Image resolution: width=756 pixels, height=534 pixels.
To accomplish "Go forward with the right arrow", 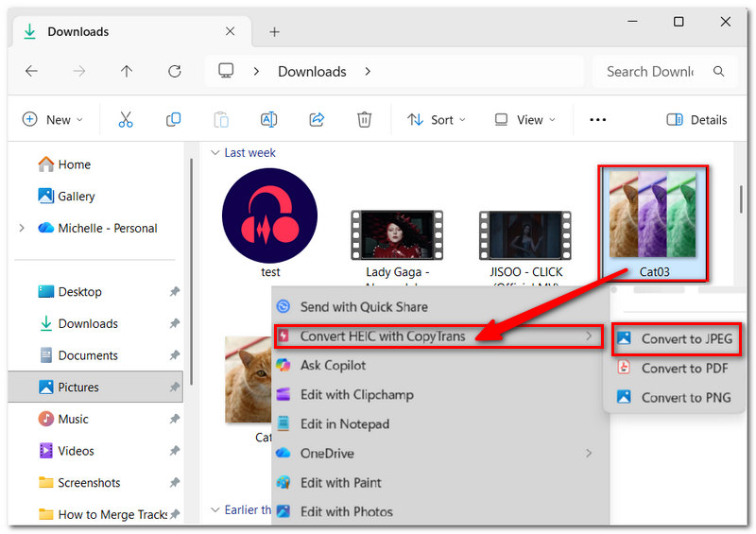I will tap(79, 72).
